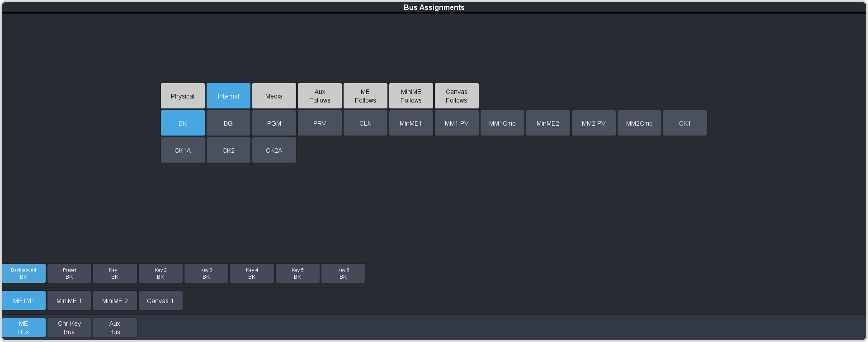Viewport: 868px width, 342px height.
Task: Switch to Canvas 1
Action: pyautogui.click(x=160, y=300)
